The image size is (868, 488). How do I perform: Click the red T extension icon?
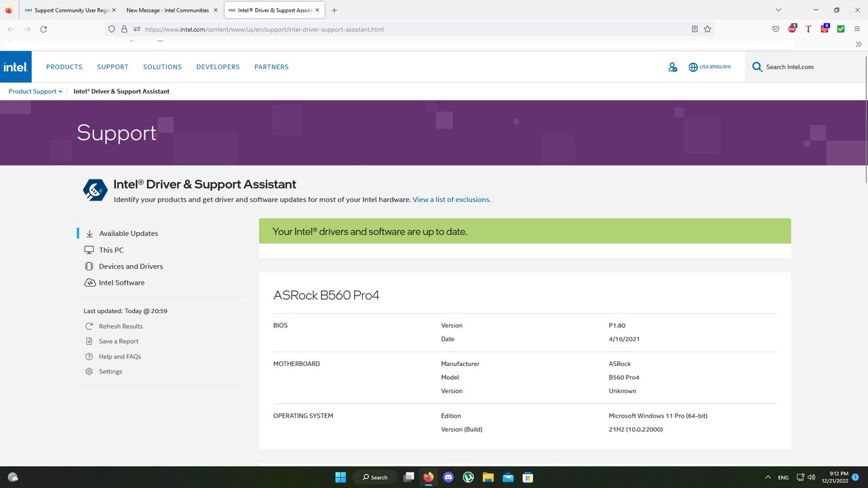click(x=808, y=29)
